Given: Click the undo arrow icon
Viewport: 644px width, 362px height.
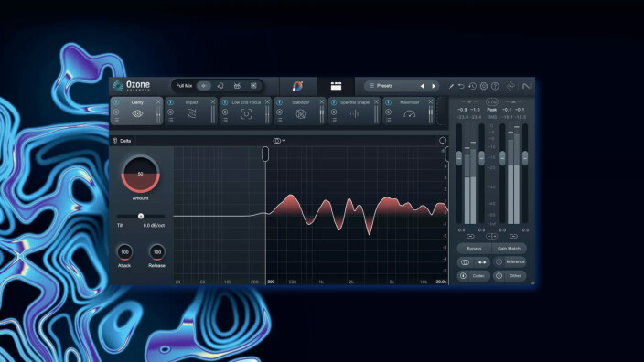Looking at the screenshot, I should [x=461, y=86].
